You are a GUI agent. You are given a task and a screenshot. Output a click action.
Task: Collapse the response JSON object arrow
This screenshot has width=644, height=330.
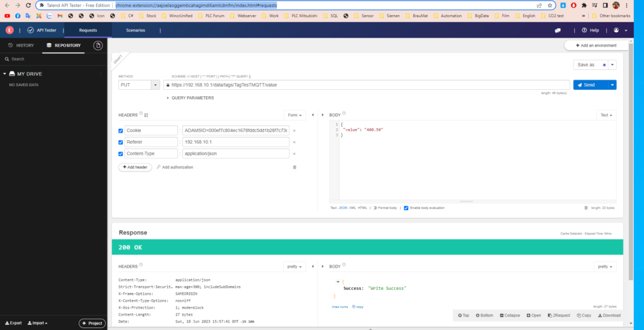pos(338,282)
